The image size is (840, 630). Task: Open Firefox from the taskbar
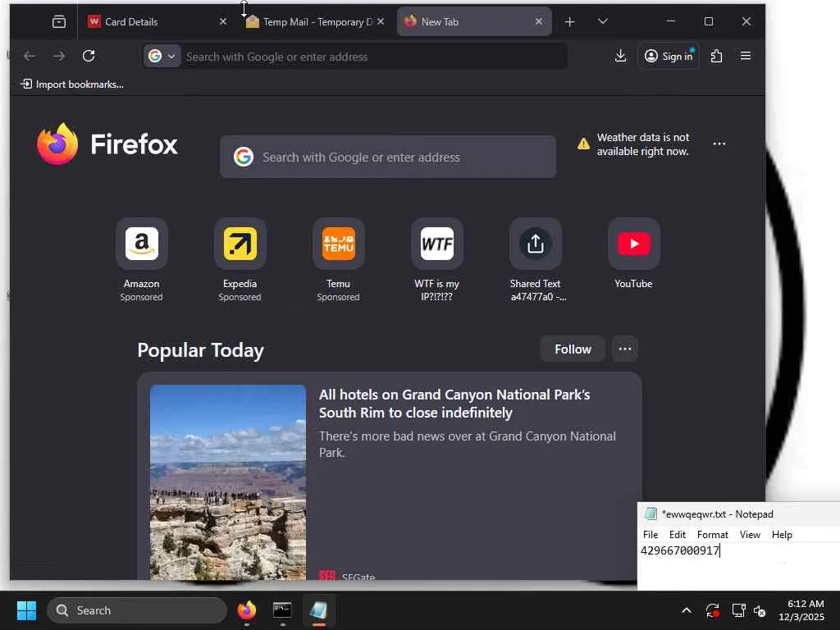click(x=246, y=610)
